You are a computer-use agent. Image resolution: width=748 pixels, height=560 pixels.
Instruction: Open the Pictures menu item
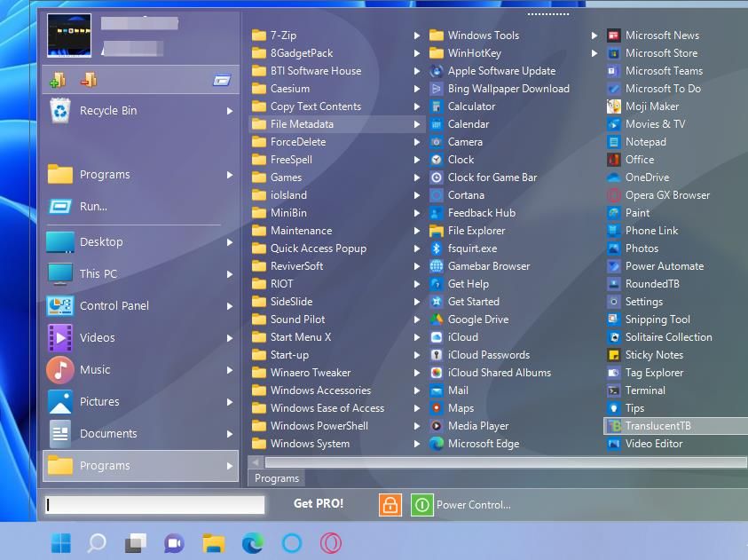(x=141, y=402)
